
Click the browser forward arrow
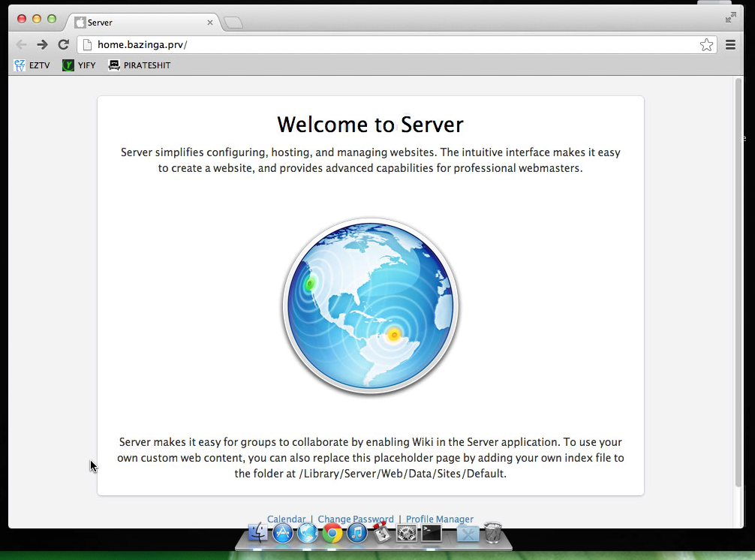point(42,45)
